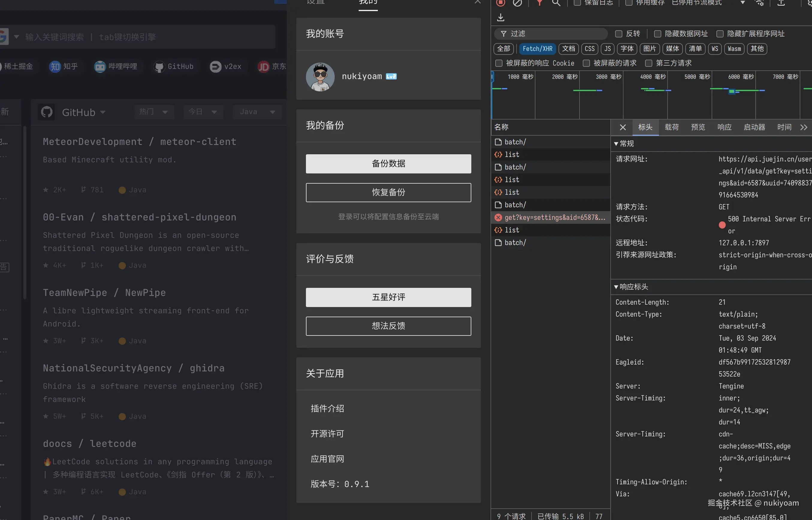Screen dimensions: 812x520
Task: Enable the 停用缓存 checkbox
Action: tap(629, 3)
